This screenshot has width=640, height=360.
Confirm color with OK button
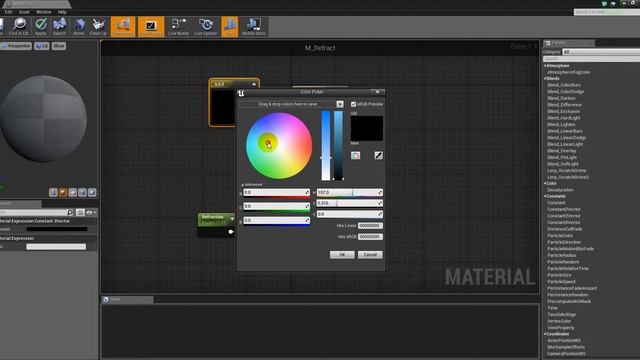point(342,255)
